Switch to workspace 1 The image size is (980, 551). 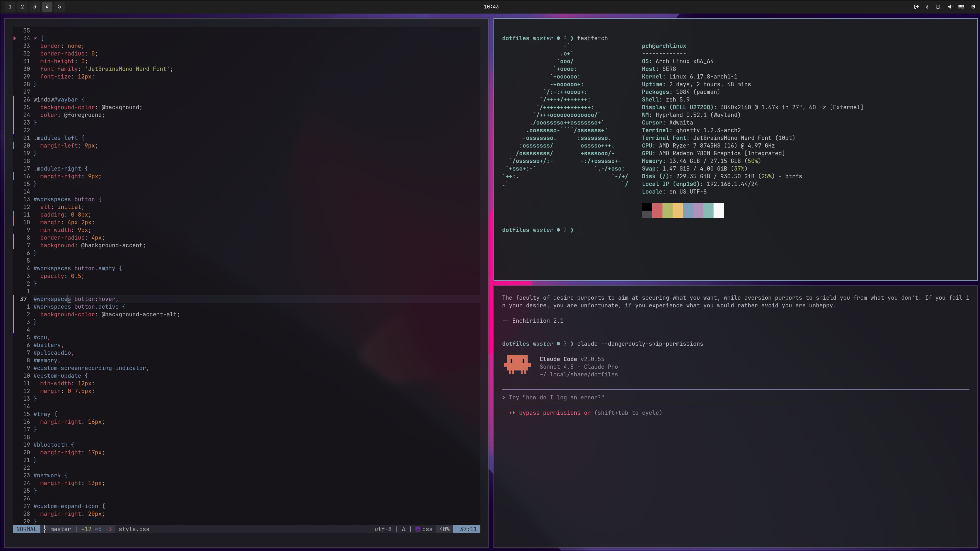10,6
